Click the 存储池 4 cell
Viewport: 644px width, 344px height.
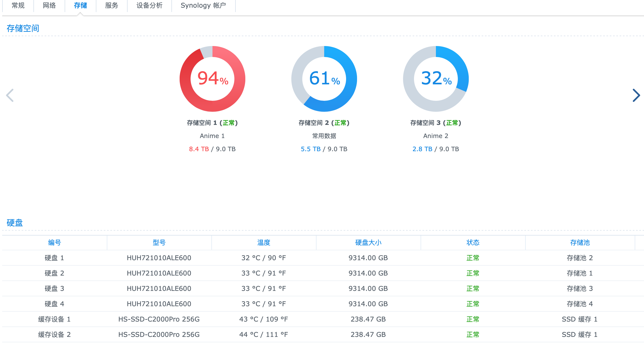point(580,304)
